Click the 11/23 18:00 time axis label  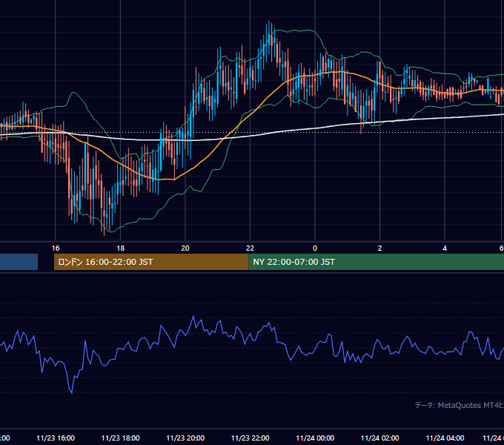121,438
